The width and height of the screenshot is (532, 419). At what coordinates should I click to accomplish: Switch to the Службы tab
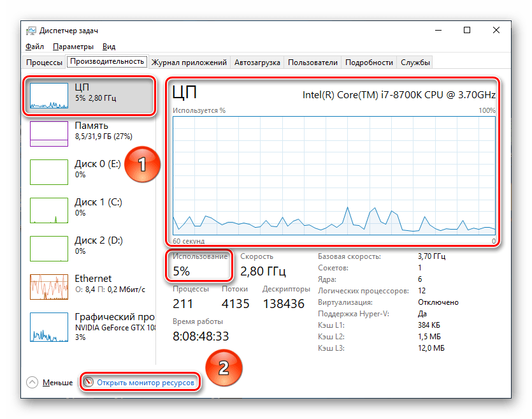pyautogui.click(x=415, y=62)
